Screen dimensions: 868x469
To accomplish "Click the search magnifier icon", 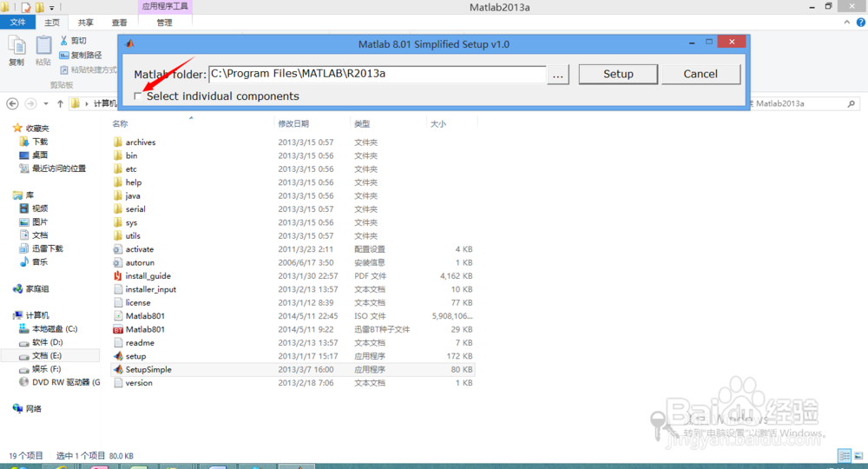I will pos(851,103).
